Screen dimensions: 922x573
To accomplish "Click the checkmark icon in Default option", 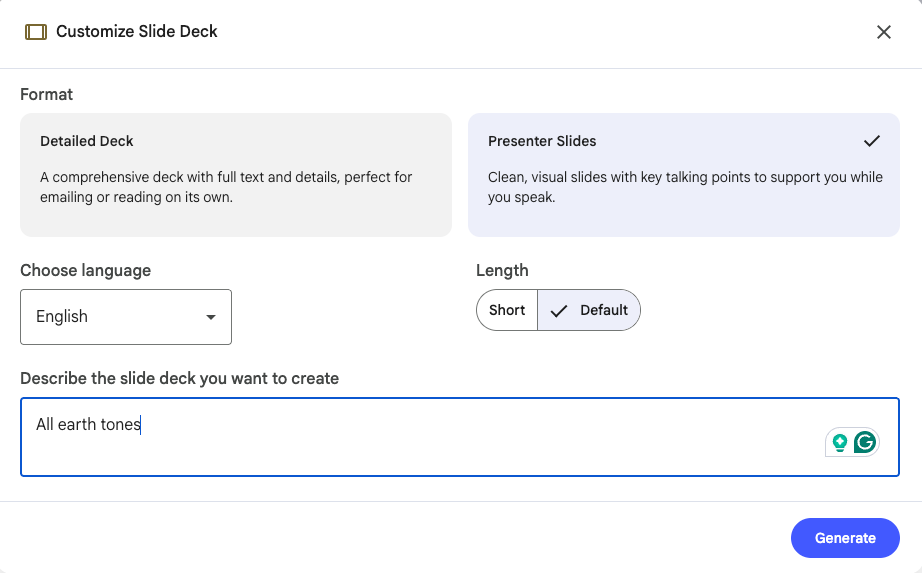I will [x=560, y=311].
